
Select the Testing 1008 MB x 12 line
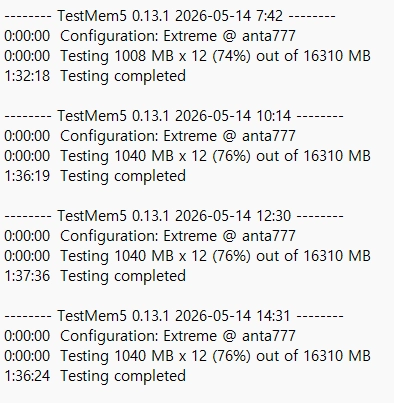(x=187, y=56)
